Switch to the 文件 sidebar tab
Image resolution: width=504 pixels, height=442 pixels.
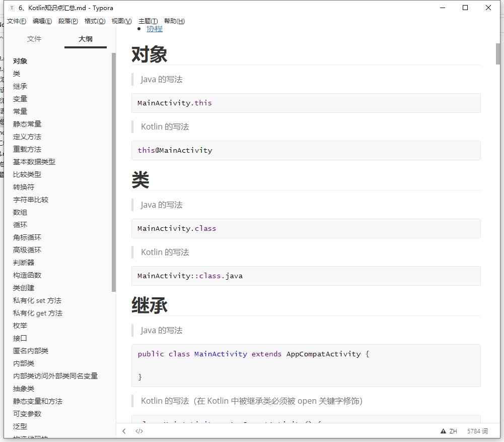34,39
